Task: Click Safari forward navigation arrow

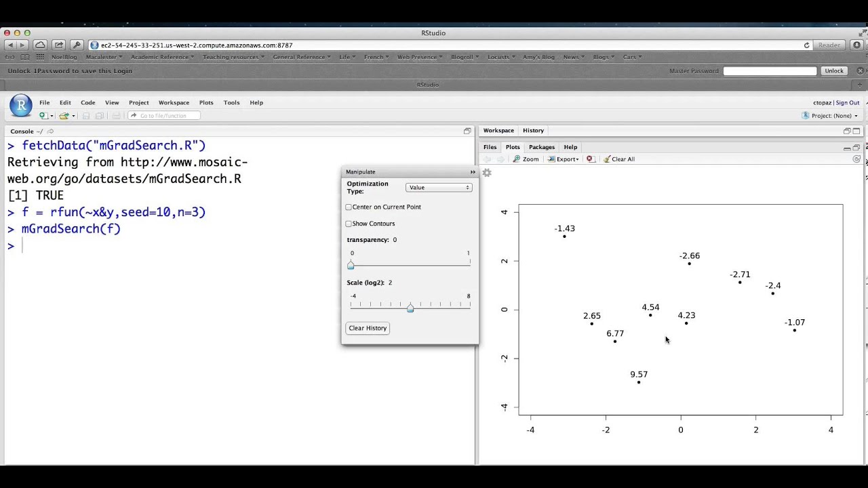Action: pyautogui.click(x=22, y=45)
